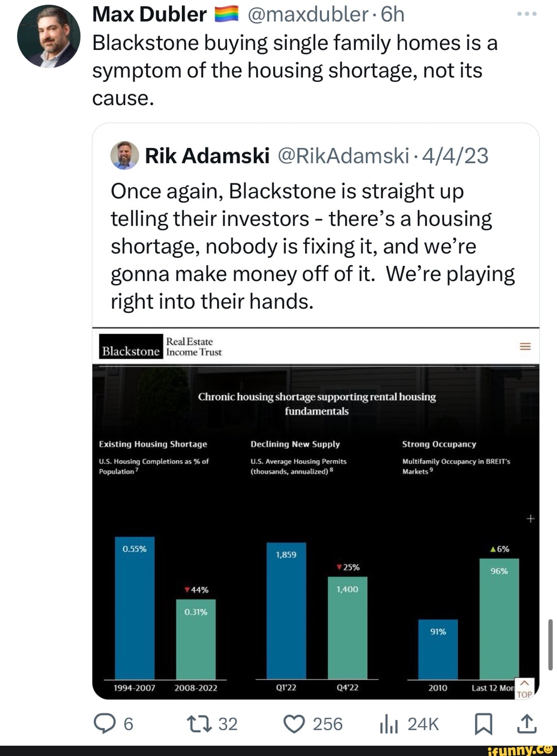The height and width of the screenshot is (756, 557).
Task: Open Rik Adamski's quoted tweet text
Action: click(313, 246)
